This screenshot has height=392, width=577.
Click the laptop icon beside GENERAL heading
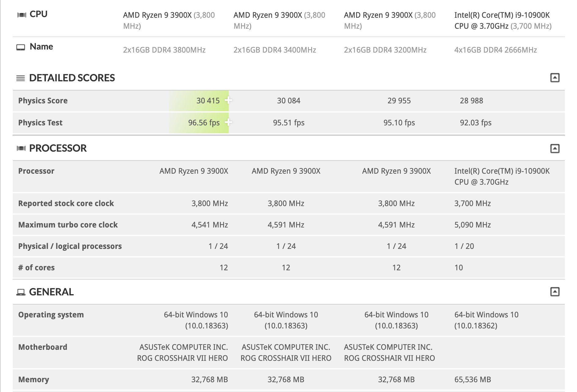point(21,292)
